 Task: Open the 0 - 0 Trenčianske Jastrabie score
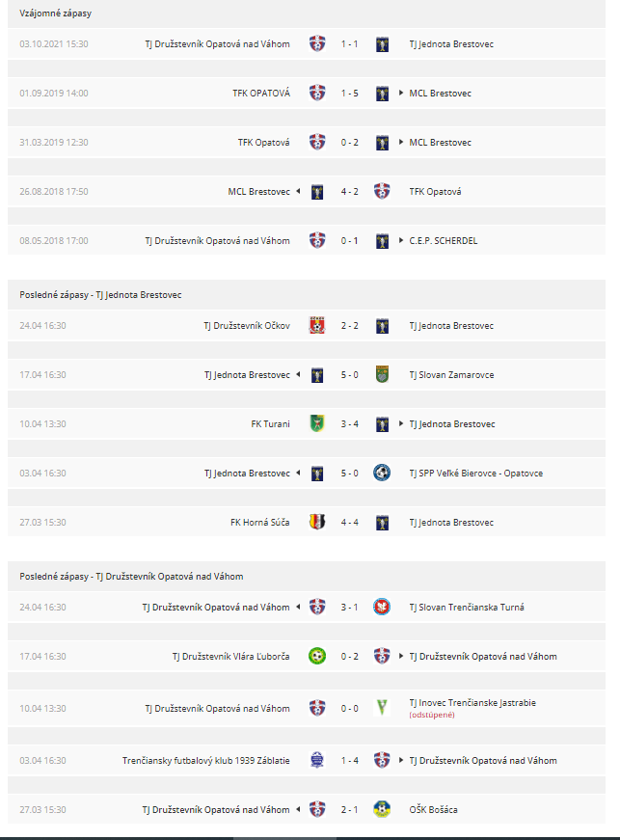tap(350, 708)
